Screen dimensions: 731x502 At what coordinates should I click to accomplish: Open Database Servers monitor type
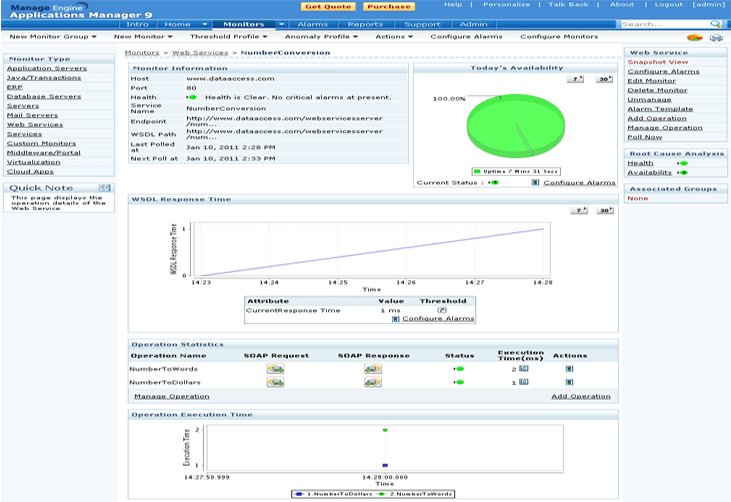tap(44, 96)
